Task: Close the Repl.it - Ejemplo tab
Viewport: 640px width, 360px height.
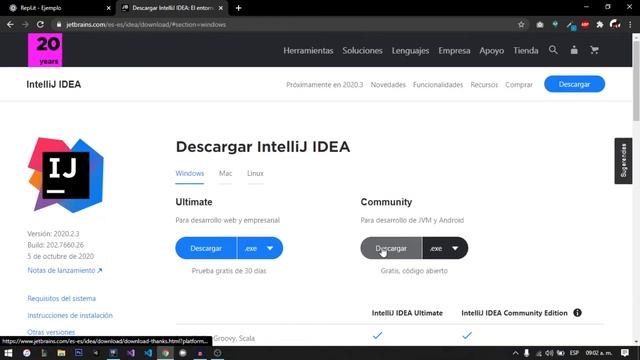Action: point(109,8)
